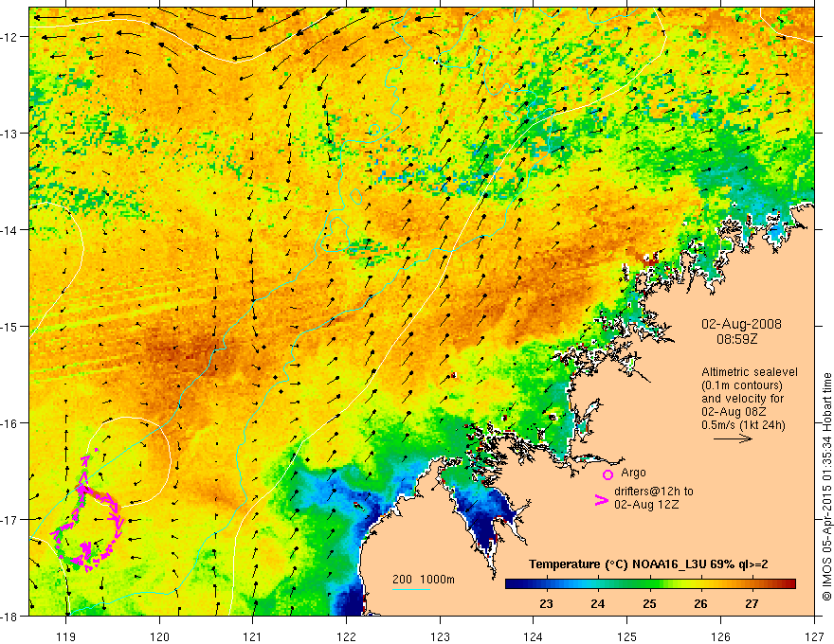Click latitude axis label -15
The image size is (834, 644).
[10, 326]
